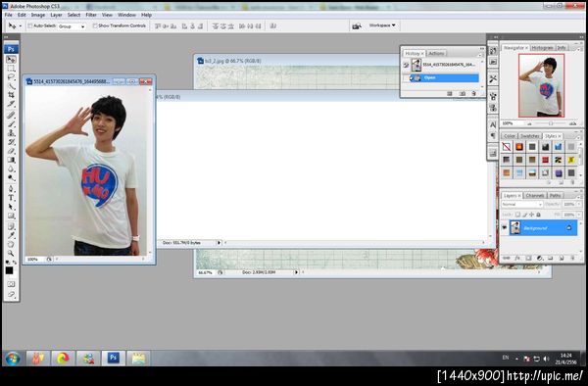Viewport: 588px width, 386px height.
Task: Switch to the Channels tab
Action: (535, 196)
